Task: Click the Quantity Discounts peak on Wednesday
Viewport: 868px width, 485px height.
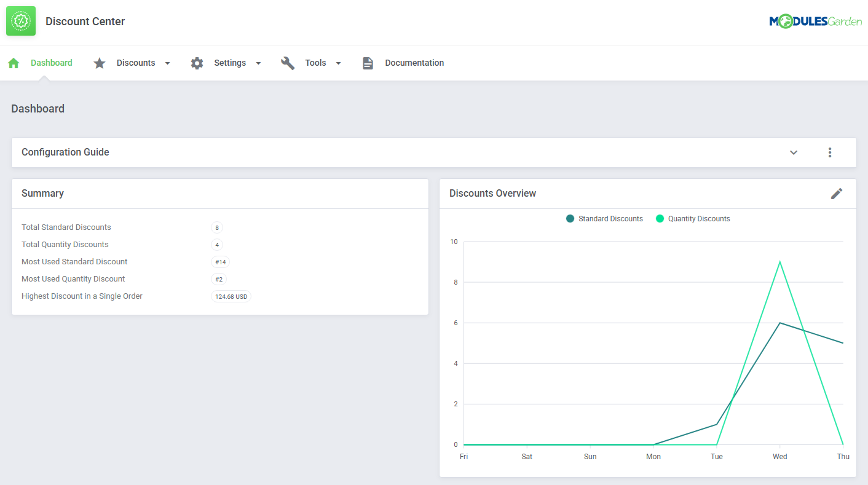Action: pyautogui.click(x=780, y=262)
